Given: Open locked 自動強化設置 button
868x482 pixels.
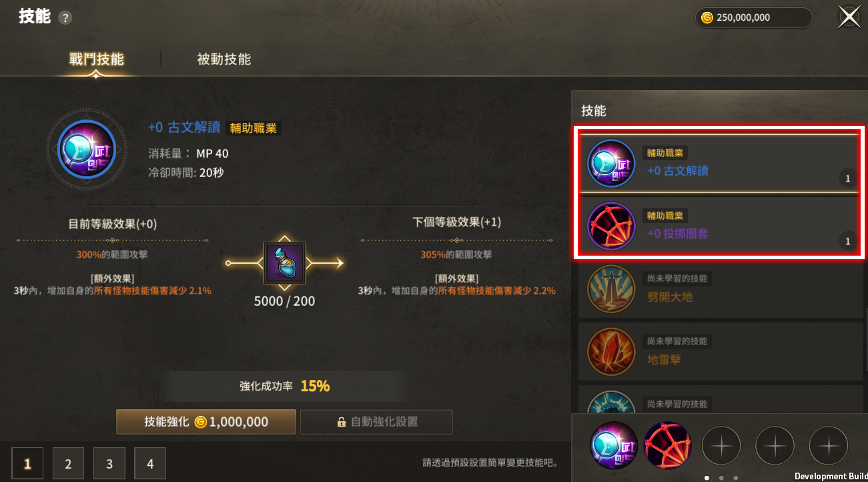Looking at the screenshot, I should [x=376, y=422].
